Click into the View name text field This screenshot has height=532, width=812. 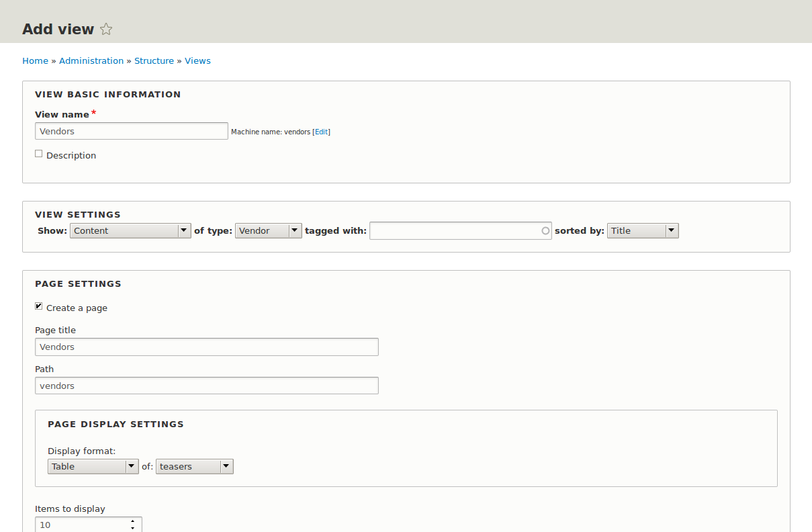(132, 131)
